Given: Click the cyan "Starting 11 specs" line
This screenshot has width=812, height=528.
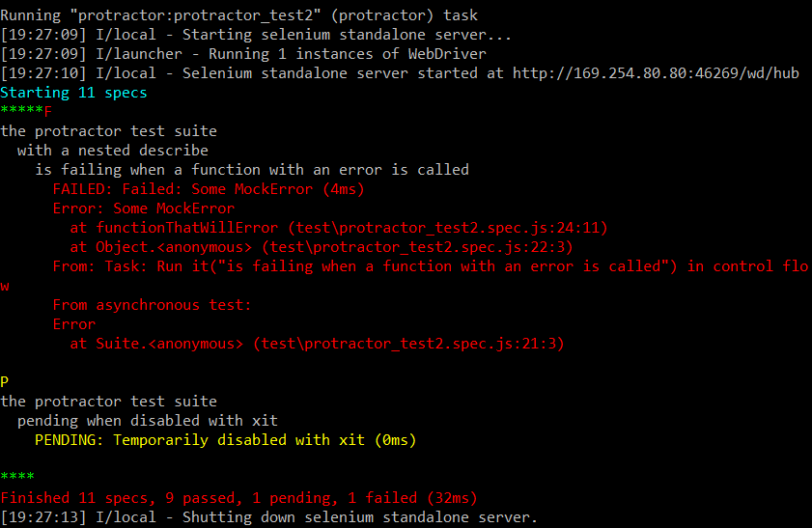Looking at the screenshot, I should tap(74, 93).
